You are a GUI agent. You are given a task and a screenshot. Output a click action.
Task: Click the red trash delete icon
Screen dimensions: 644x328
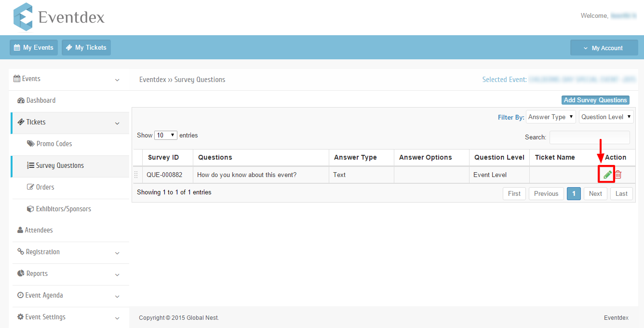(618, 175)
